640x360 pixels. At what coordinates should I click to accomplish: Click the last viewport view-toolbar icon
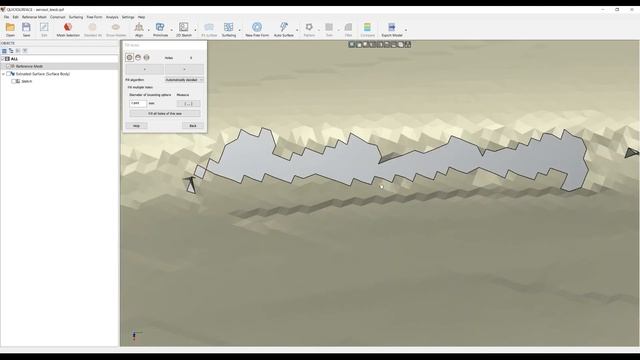(x=408, y=44)
